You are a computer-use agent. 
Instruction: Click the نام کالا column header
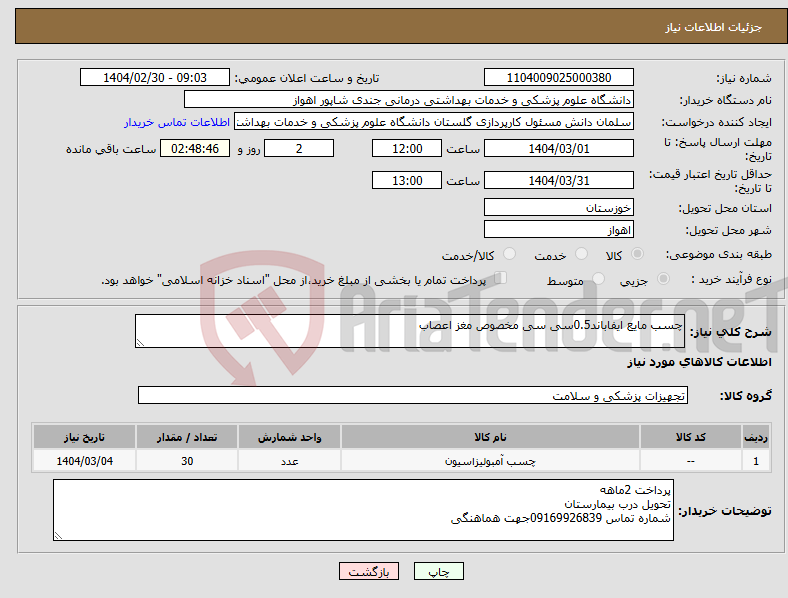490,437
